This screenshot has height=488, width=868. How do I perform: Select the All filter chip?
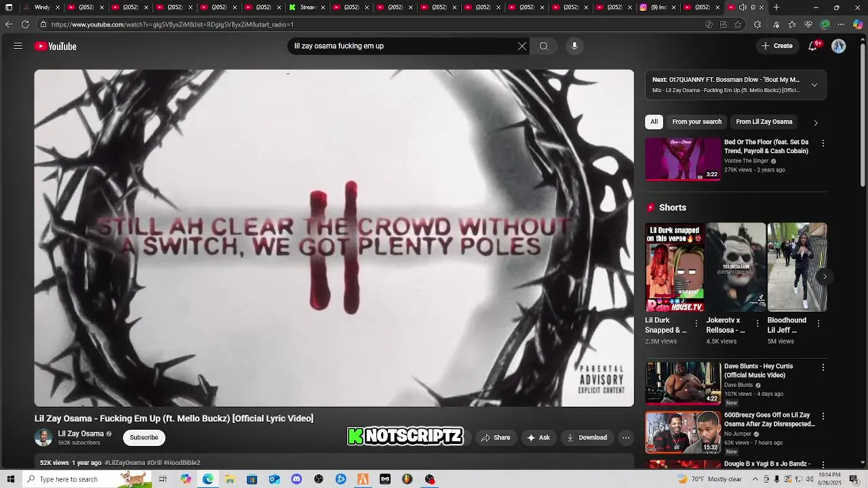[x=654, y=122]
